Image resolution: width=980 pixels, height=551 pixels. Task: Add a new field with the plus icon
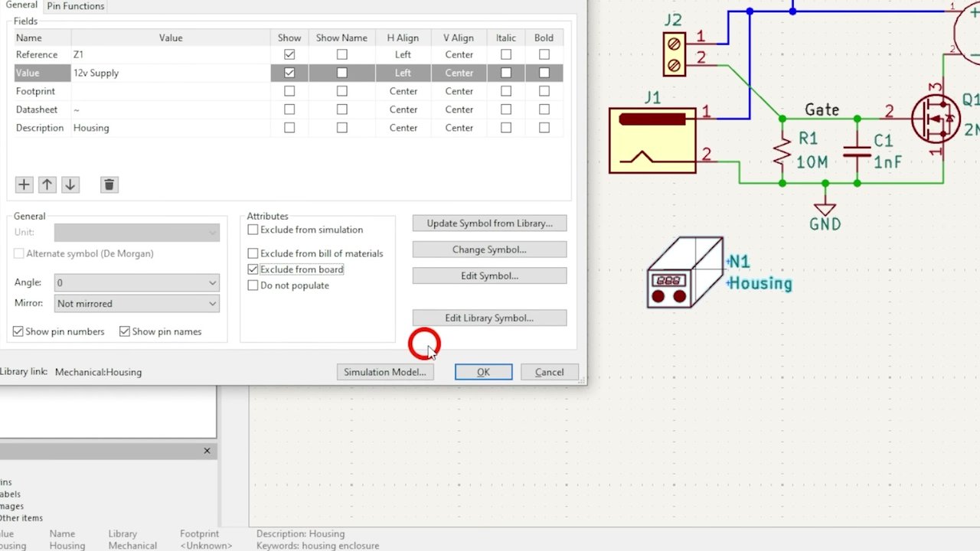coord(24,184)
